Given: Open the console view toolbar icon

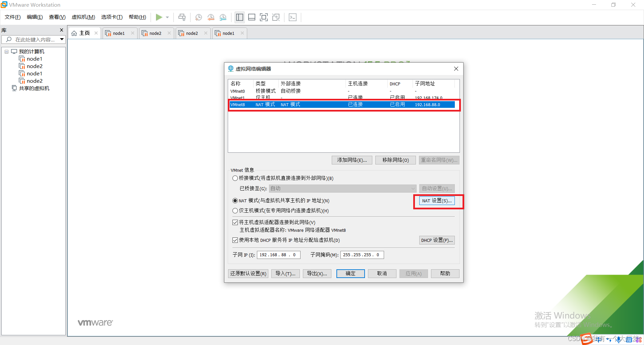Looking at the screenshot, I should (x=292, y=17).
